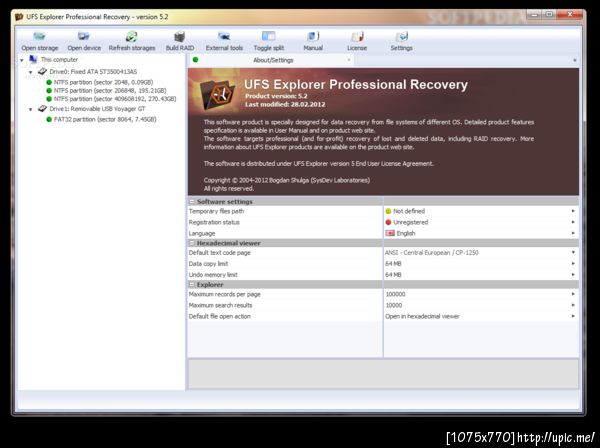Maximize the UFS Explorer window
600x448 pixels.
(549, 15)
